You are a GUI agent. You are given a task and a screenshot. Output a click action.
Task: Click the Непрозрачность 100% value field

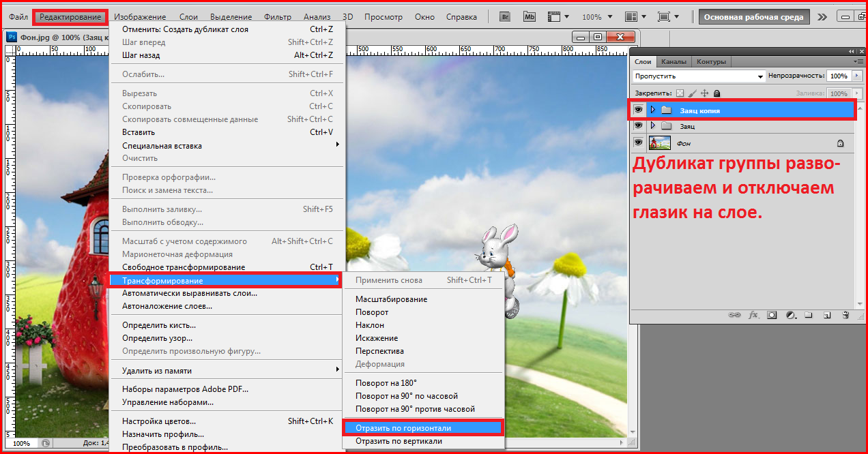[839, 76]
